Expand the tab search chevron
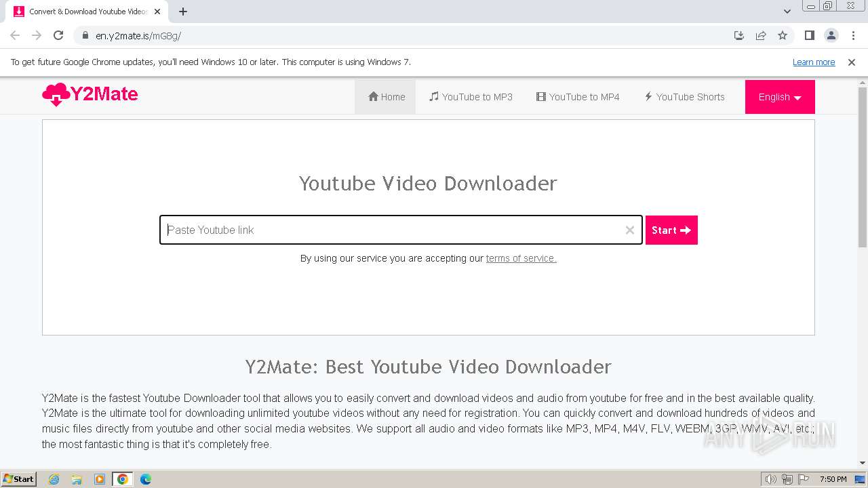 point(787,12)
